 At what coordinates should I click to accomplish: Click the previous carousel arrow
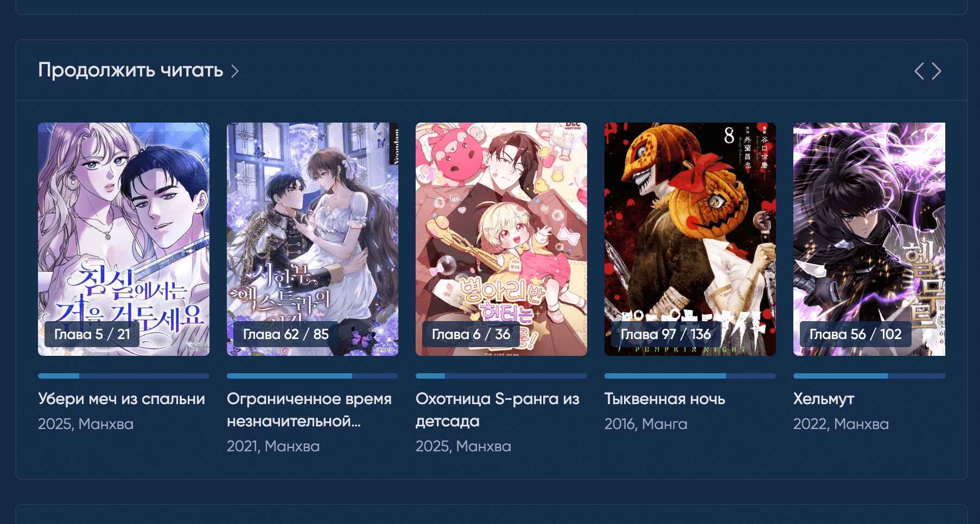[919, 71]
